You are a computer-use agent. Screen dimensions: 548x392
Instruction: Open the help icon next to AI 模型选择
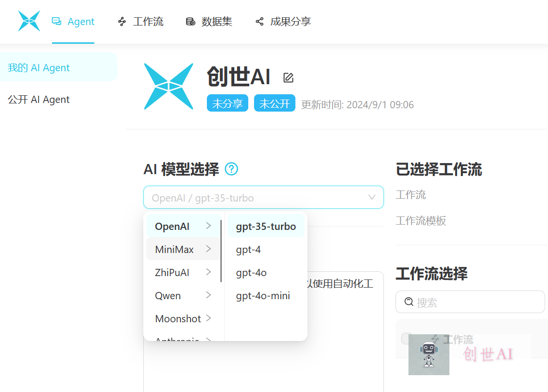231,169
